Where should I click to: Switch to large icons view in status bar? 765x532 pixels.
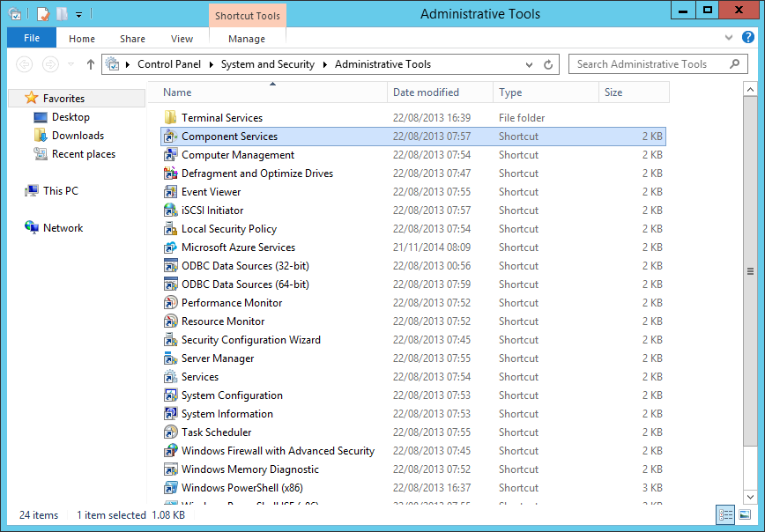[x=745, y=515]
